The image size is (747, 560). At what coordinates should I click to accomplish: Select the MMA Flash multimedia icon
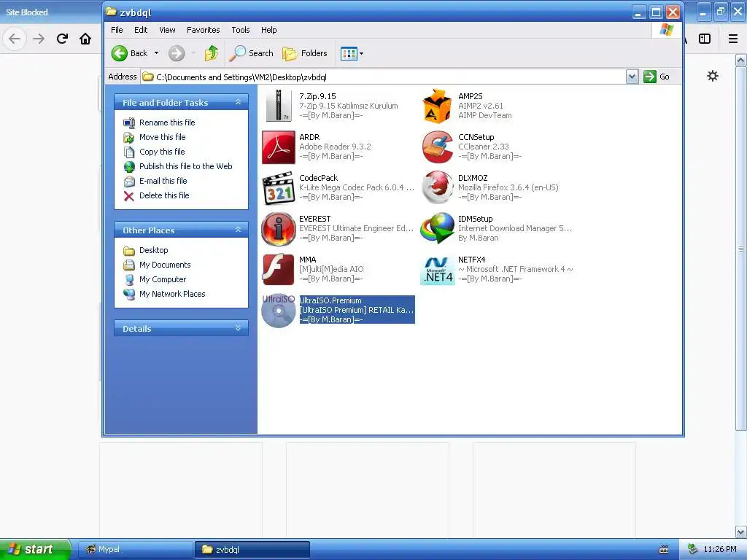(x=279, y=270)
